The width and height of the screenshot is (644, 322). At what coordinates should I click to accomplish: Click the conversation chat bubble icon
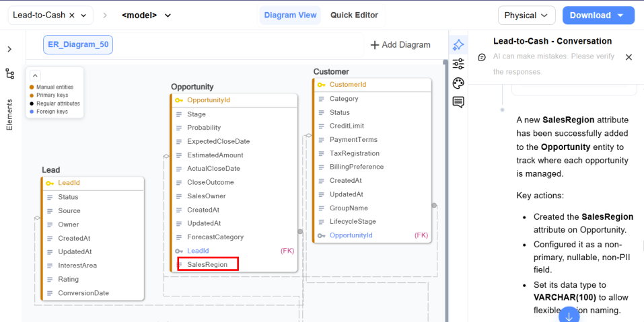pos(482,57)
